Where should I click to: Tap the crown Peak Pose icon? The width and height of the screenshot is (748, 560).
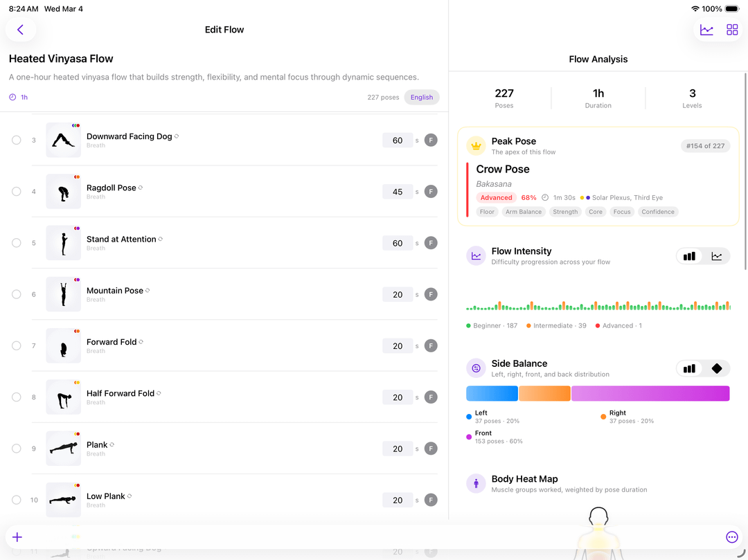(476, 146)
